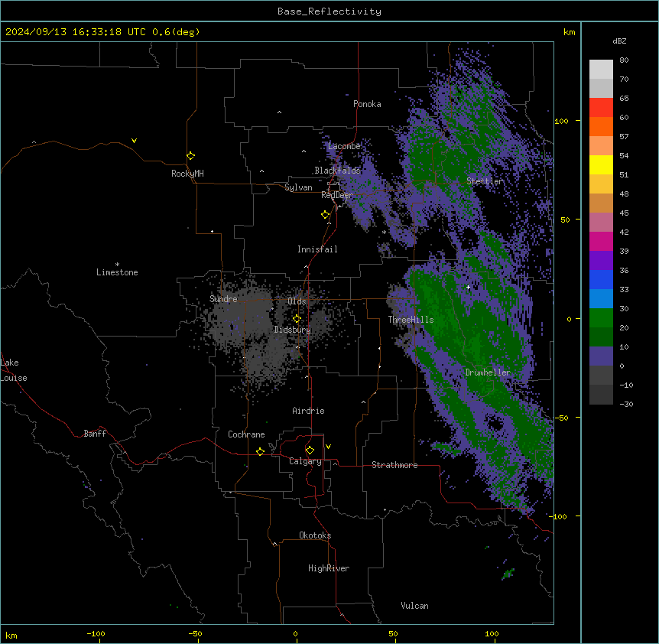Click the Sundre town label
Image resolution: width=659 pixels, height=644 pixels.
223,299
